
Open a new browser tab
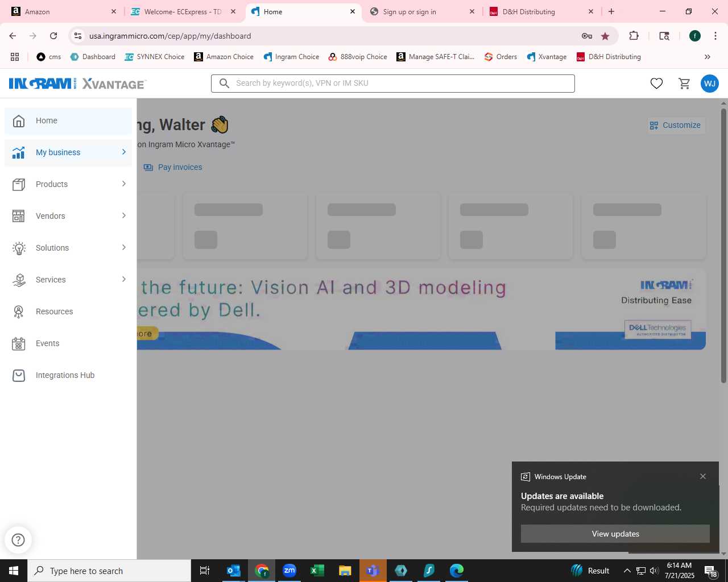[611, 11]
